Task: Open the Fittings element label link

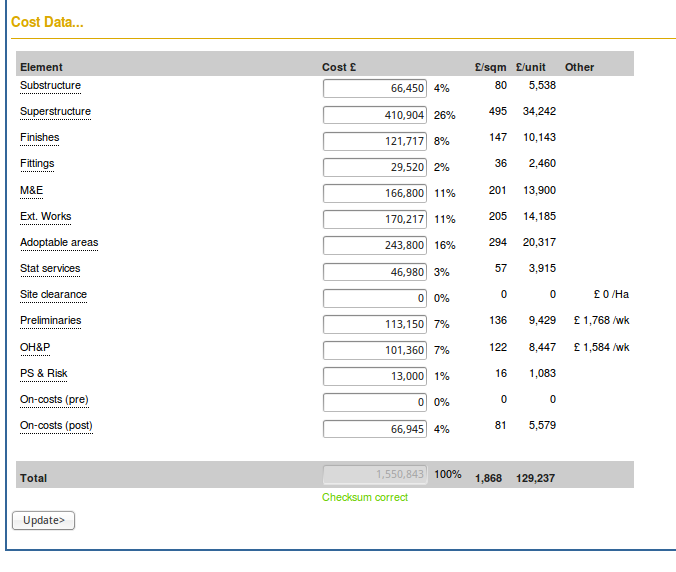Action: (37, 163)
